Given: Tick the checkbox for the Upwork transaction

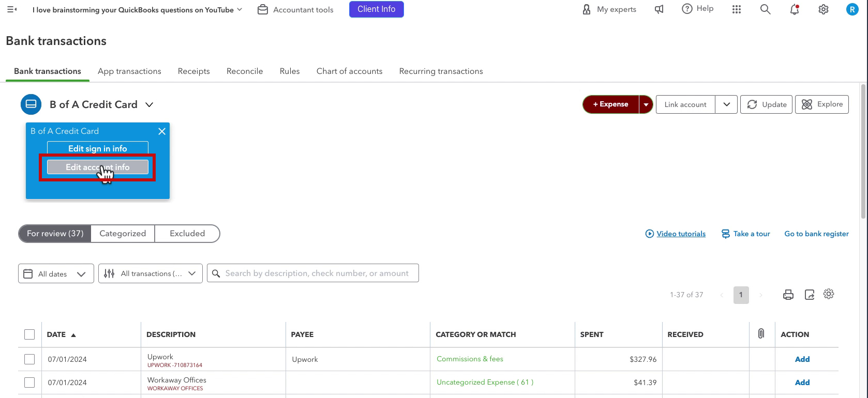Looking at the screenshot, I should pos(29,359).
